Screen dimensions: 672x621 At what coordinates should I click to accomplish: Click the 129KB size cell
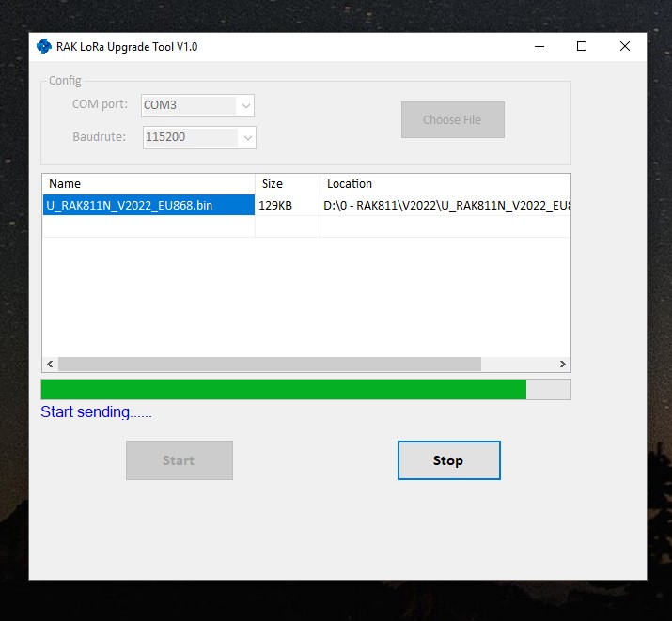287,205
